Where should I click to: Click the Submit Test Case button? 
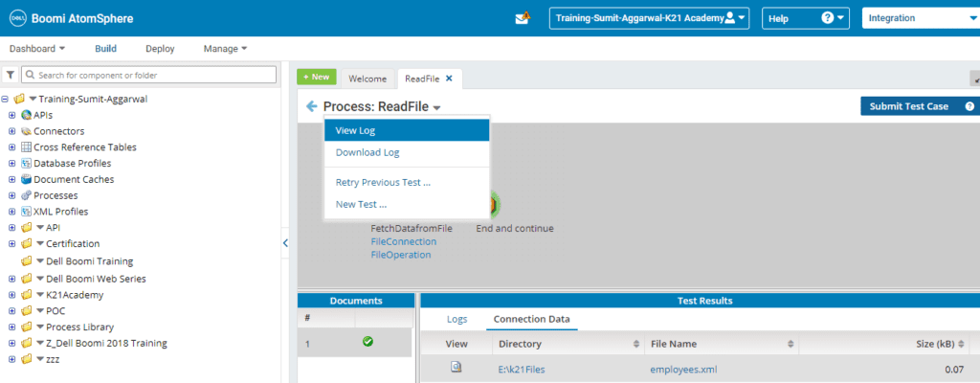tap(920, 106)
